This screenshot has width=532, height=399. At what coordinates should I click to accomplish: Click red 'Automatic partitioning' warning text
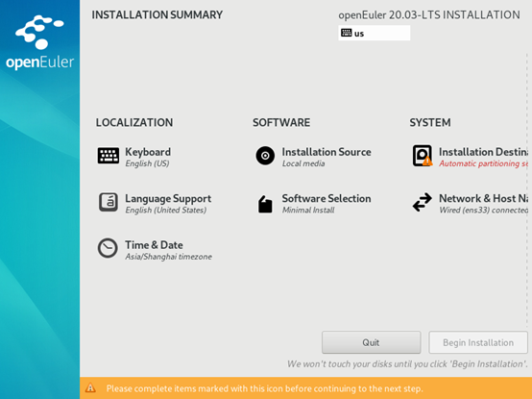[x=483, y=163]
